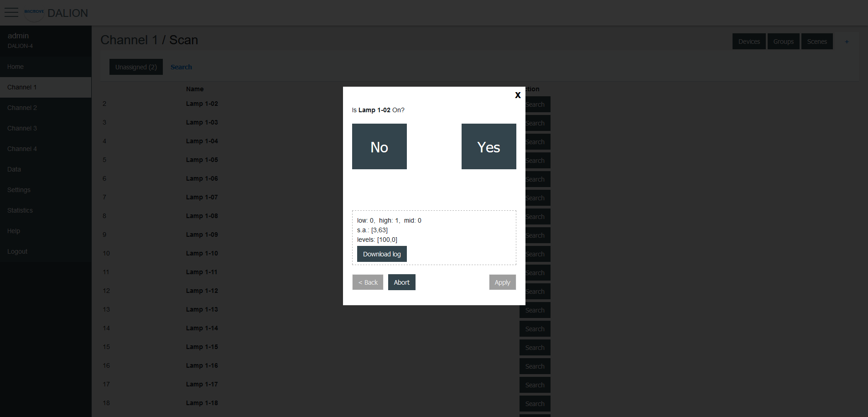Click the Back button in dialog

(368, 282)
